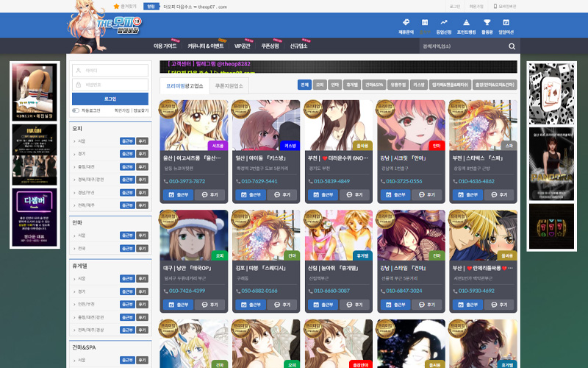Open the 신규업소 menu
588x368 pixels.
(298, 46)
